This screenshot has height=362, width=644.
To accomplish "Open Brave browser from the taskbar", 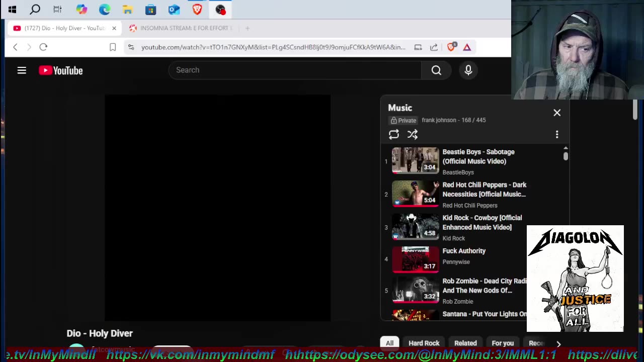I will (x=197, y=9).
